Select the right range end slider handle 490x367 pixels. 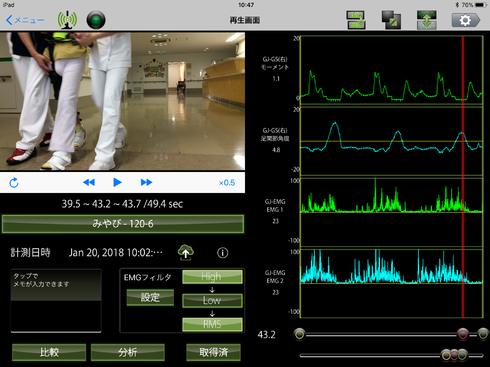tap(483, 334)
